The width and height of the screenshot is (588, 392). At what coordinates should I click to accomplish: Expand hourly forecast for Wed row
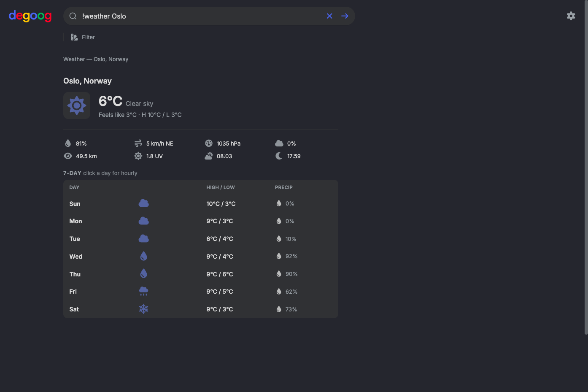(x=201, y=256)
